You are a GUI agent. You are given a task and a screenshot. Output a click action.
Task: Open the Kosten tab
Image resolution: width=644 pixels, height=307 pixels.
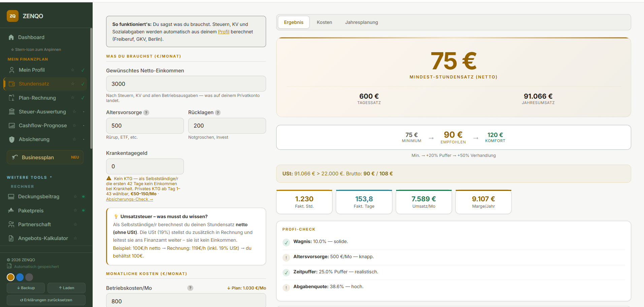coord(324,22)
